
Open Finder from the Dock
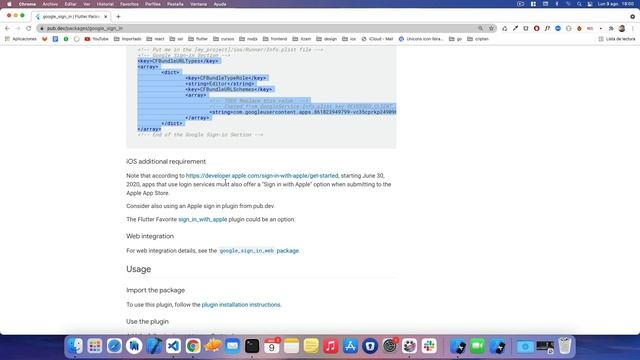75,346
